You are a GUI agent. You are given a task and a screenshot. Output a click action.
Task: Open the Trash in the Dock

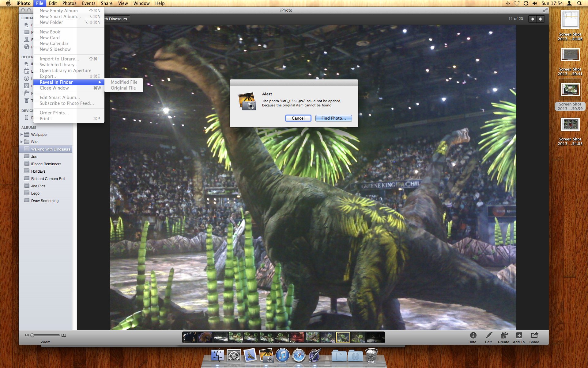(x=371, y=356)
